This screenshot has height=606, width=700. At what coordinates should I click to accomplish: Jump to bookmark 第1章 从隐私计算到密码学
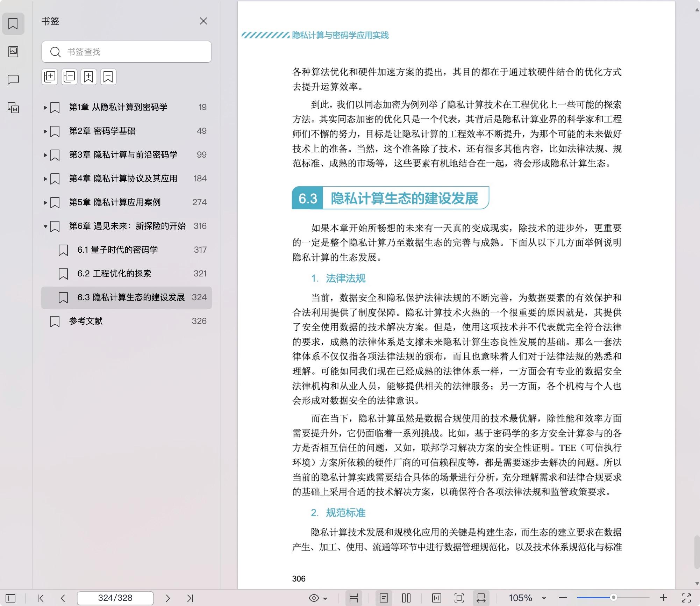118,107
